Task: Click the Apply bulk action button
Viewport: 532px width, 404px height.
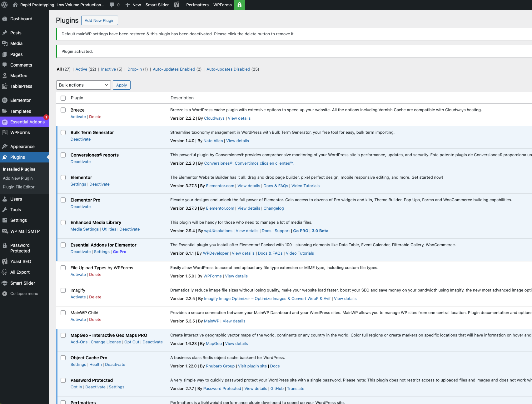Action: click(x=122, y=85)
